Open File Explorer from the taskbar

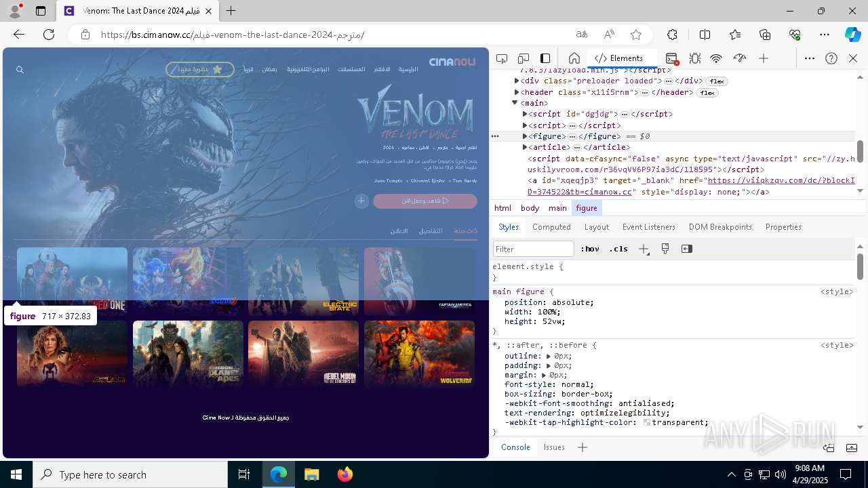pos(312,474)
